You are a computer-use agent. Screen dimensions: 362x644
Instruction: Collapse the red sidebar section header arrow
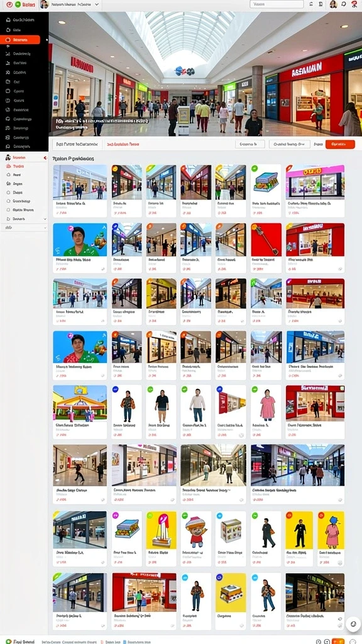45,158
